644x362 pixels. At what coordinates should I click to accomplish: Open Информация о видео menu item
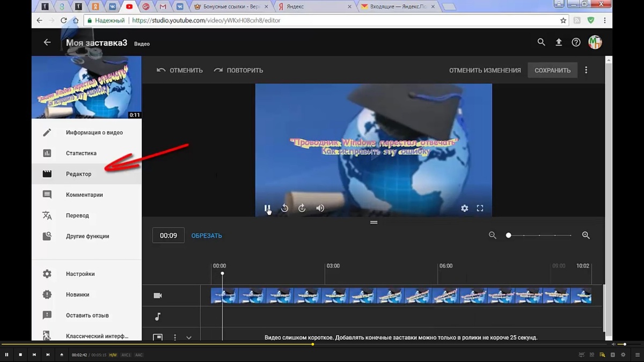(x=86, y=132)
